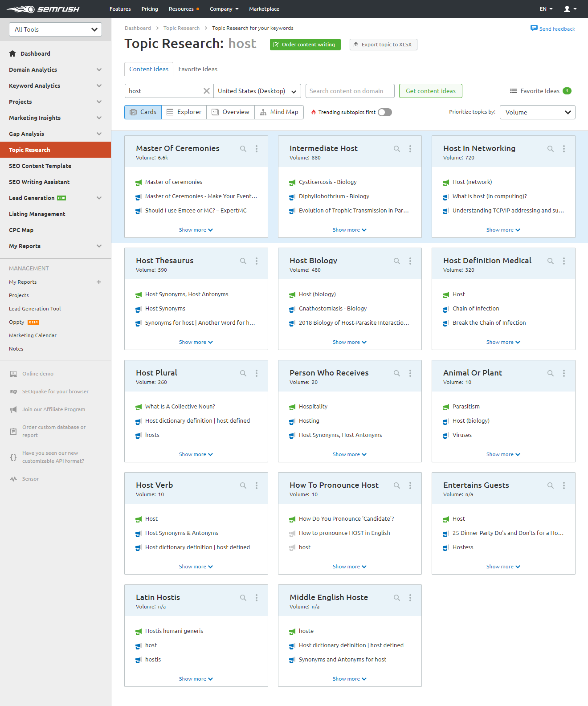Click Get content ideas button

430,91
